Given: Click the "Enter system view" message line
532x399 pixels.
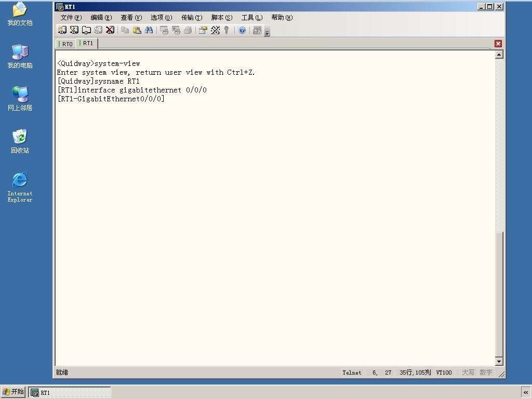Looking at the screenshot, I should coord(156,72).
